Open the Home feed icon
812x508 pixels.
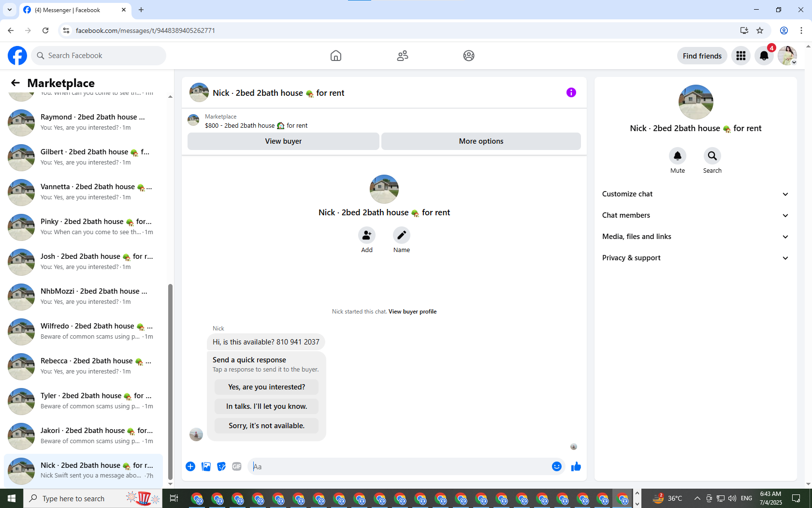[x=336, y=56]
